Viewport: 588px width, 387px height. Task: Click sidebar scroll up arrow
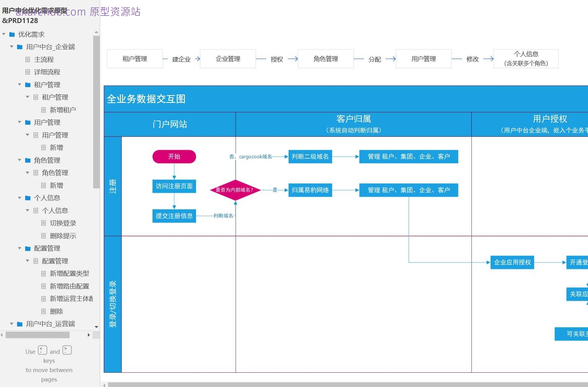[96, 32]
